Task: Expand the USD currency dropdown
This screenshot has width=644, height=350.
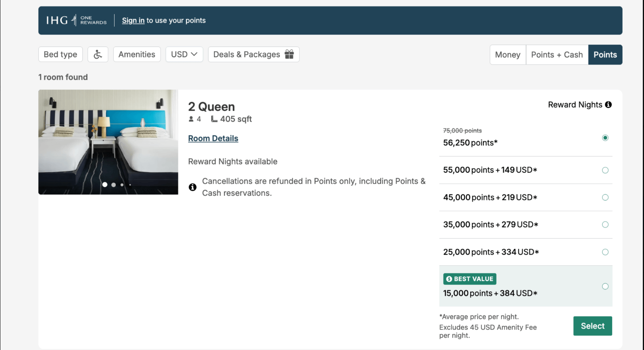Action: 184,54
